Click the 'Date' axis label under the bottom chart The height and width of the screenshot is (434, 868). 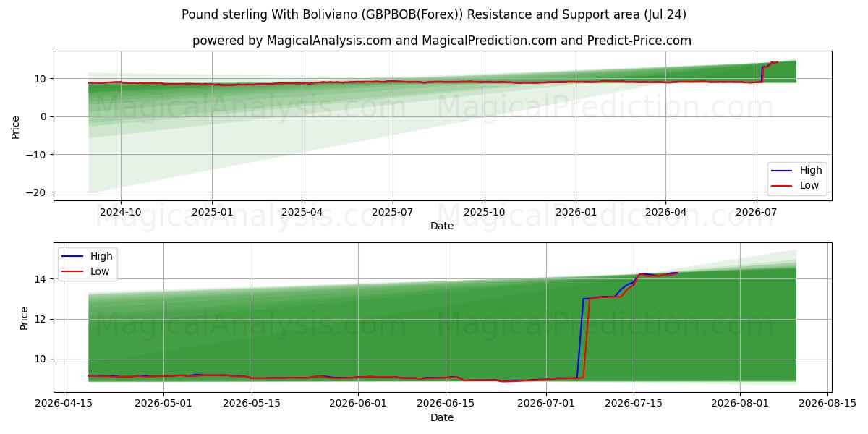pyautogui.click(x=442, y=417)
